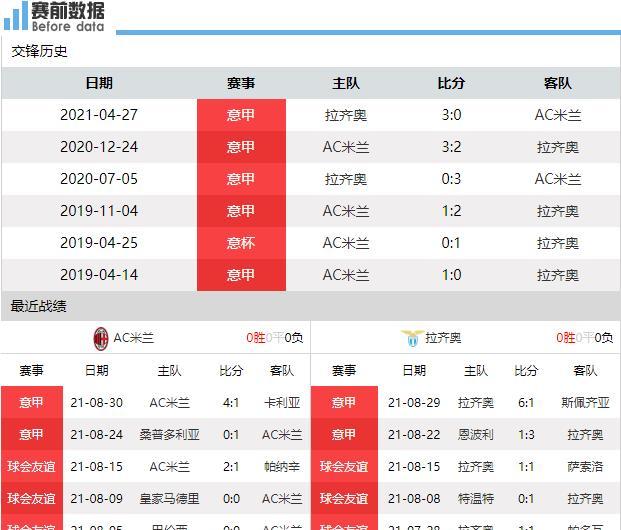Click the 赛前数据 Before data title
The image size is (621, 530).
pos(68,17)
